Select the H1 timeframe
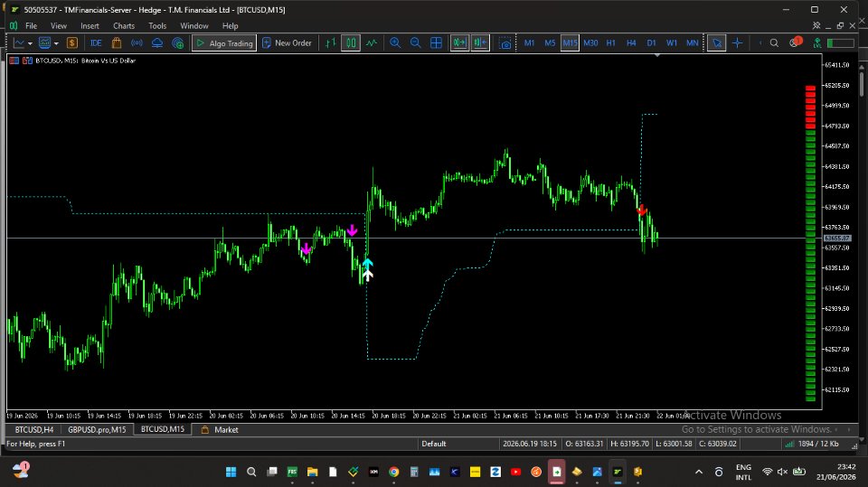 click(x=610, y=42)
